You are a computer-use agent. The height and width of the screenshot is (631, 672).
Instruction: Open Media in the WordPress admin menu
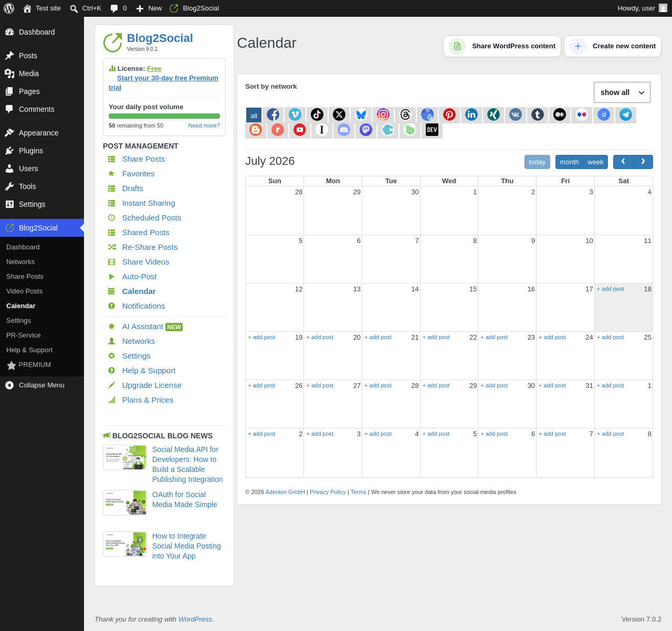click(x=42, y=73)
